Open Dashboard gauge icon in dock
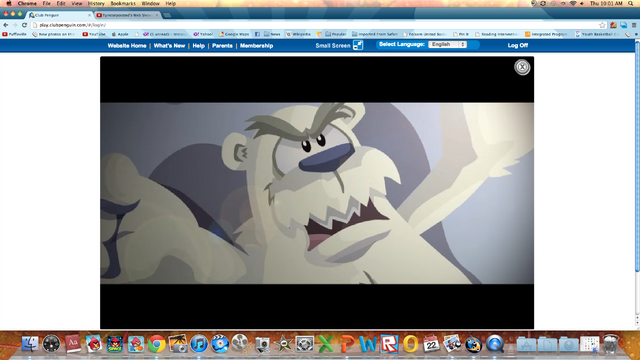640x360 pixels. [x=51, y=344]
